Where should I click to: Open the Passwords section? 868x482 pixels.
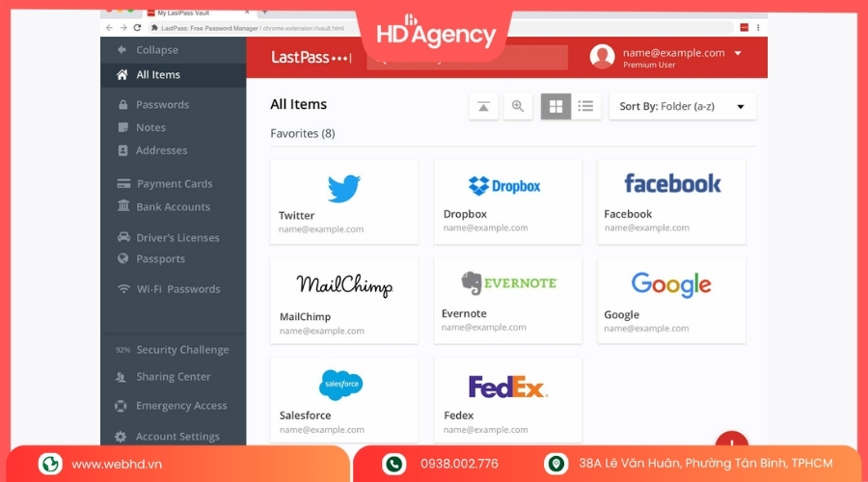pos(162,104)
